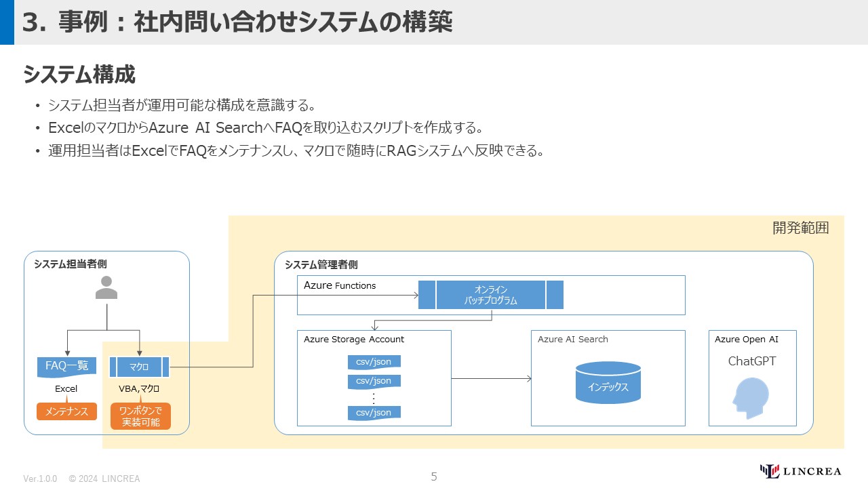Click the VBA,マクロ caption
The width and height of the screenshot is (868, 488).
pos(139,389)
